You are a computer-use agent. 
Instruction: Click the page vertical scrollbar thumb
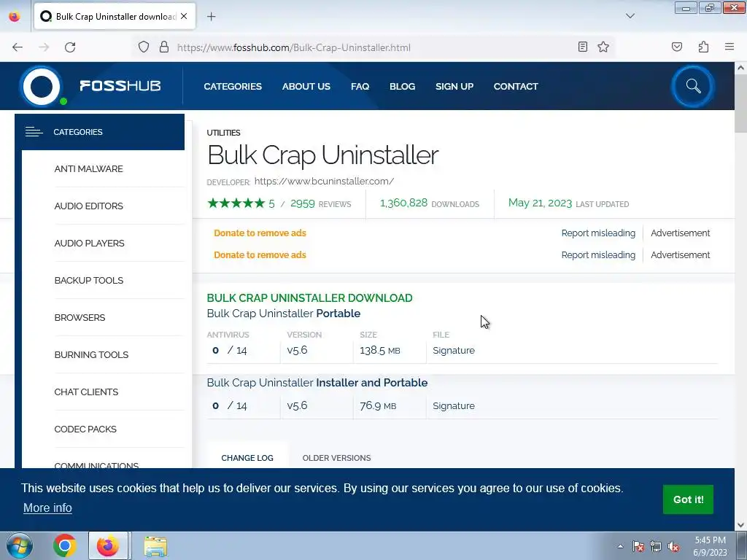pos(740,104)
